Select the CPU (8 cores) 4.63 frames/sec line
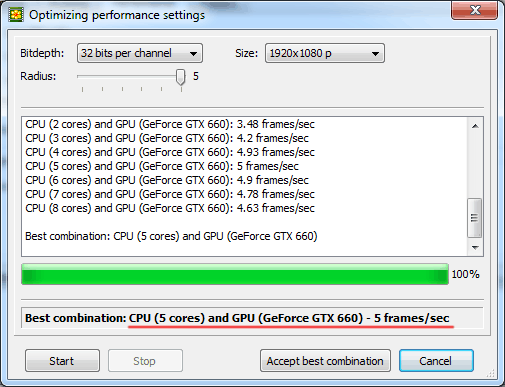Viewport: 505px width, 387px height. (170, 208)
